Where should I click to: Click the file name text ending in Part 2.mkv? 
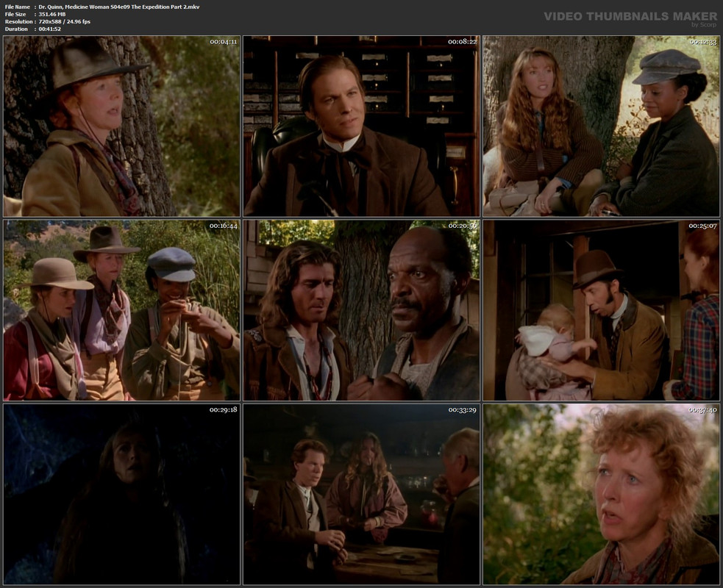pos(119,7)
